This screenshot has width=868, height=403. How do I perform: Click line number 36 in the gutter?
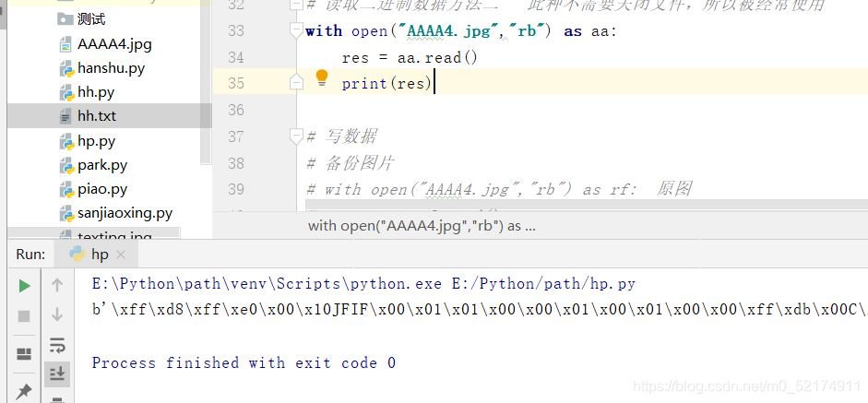coord(236,110)
